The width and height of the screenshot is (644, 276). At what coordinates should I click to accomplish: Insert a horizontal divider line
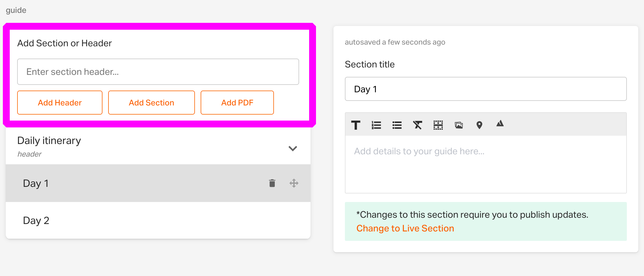pos(438,125)
